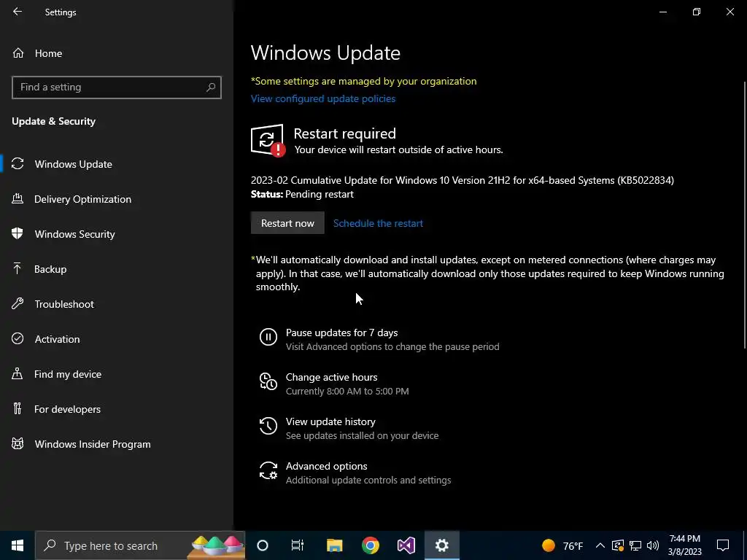
Task: Click the update history clock icon
Action: [x=268, y=426]
